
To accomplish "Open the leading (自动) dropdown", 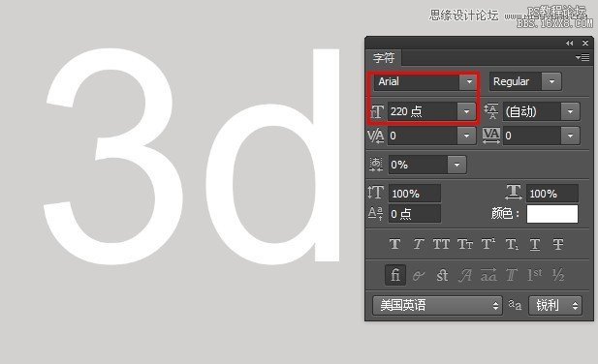I will [570, 112].
